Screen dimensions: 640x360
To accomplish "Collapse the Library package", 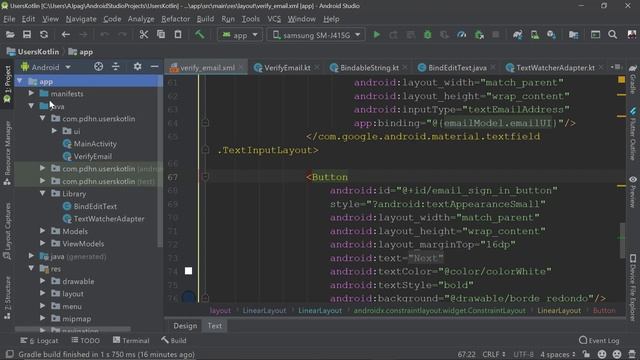I will click(42, 193).
